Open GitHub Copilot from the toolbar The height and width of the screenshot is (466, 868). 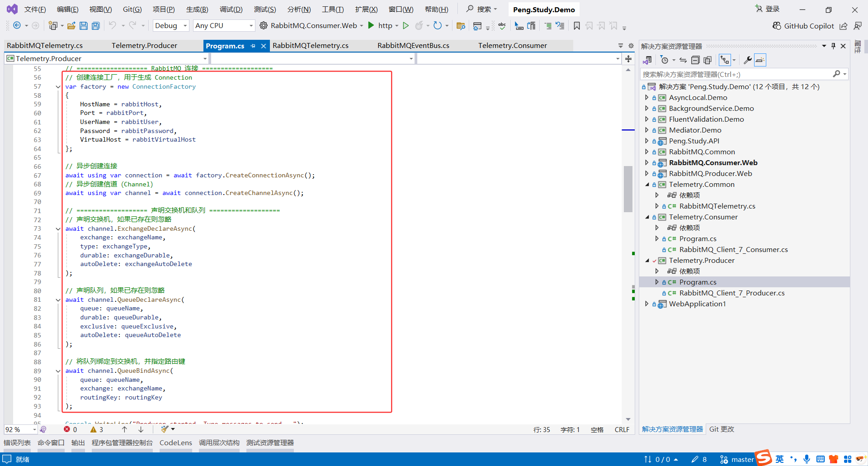click(x=803, y=26)
